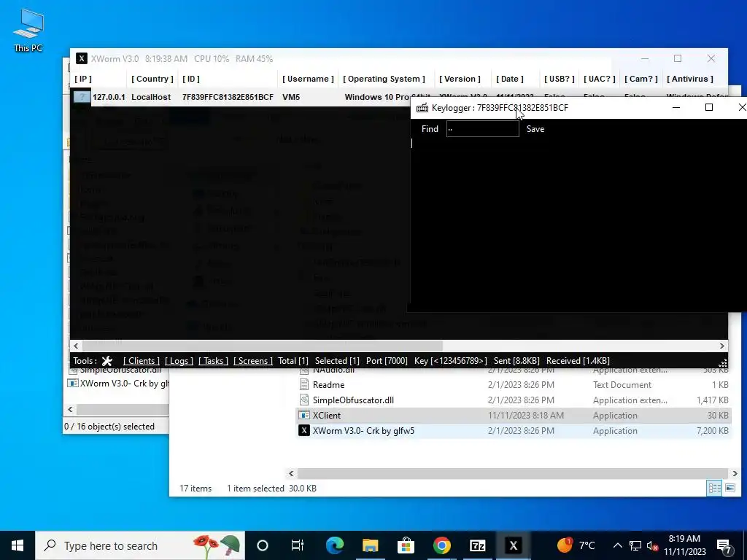Select Readme file name in Explorer
The width and height of the screenshot is (747, 560).
click(x=328, y=385)
